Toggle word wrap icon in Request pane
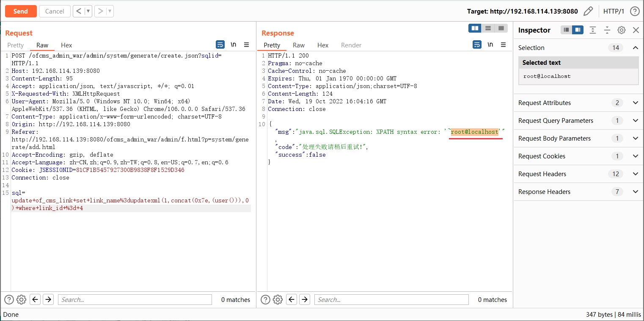The height and width of the screenshot is (321, 644). click(220, 45)
